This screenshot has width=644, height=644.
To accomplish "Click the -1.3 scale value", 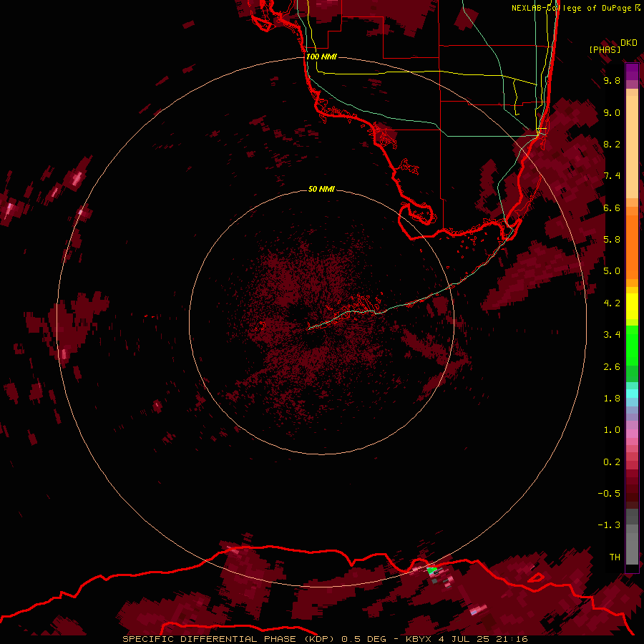I will click(x=609, y=525).
